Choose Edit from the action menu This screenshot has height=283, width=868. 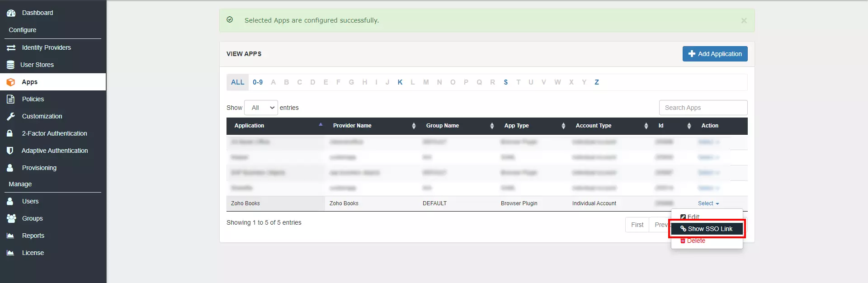click(x=690, y=217)
